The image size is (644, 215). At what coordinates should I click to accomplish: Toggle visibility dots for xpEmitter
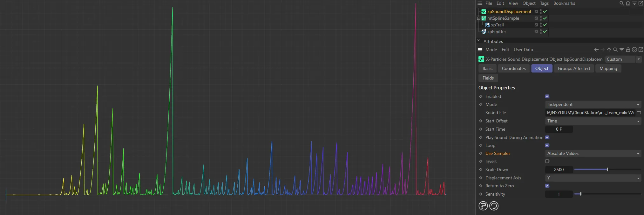[541, 31]
